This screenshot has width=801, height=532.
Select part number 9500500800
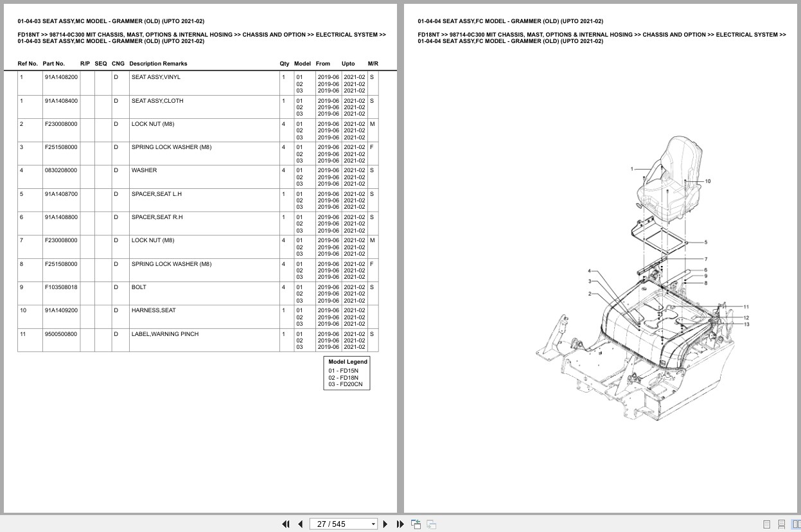(61, 334)
